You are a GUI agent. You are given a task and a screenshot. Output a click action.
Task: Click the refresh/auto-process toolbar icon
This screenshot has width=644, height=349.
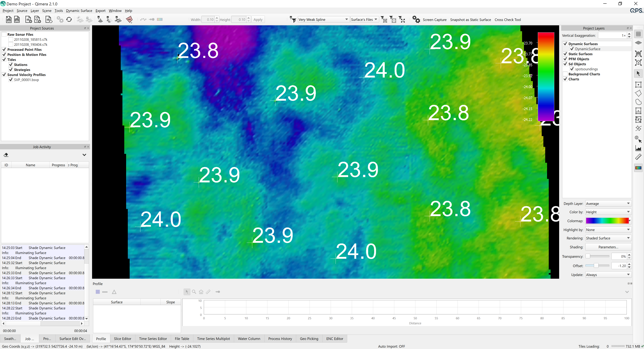click(x=69, y=19)
